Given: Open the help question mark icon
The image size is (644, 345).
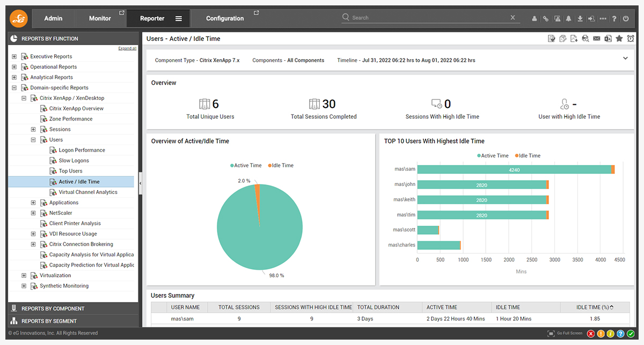Looking at the screenshot, I should tap(614, 19).
